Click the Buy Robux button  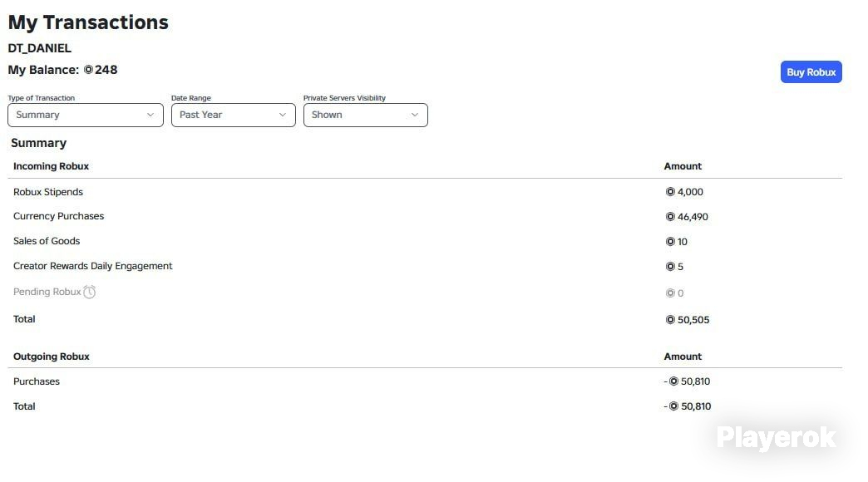pos(811,72)
